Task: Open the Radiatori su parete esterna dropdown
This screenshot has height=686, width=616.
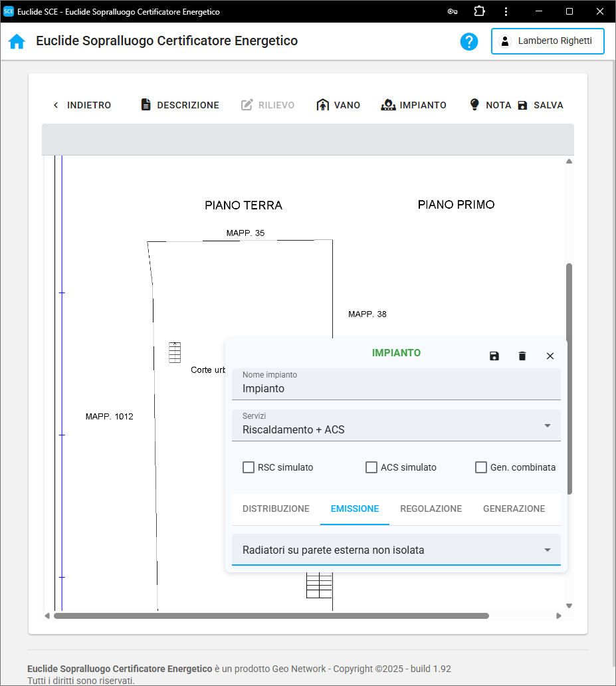Action: [x=396, y=550]
